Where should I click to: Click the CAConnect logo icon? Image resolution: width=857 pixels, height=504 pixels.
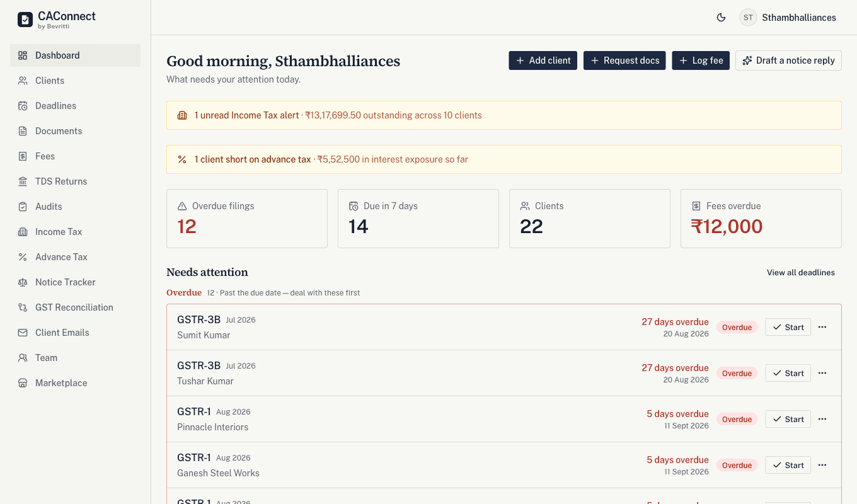tap(25, 20)
